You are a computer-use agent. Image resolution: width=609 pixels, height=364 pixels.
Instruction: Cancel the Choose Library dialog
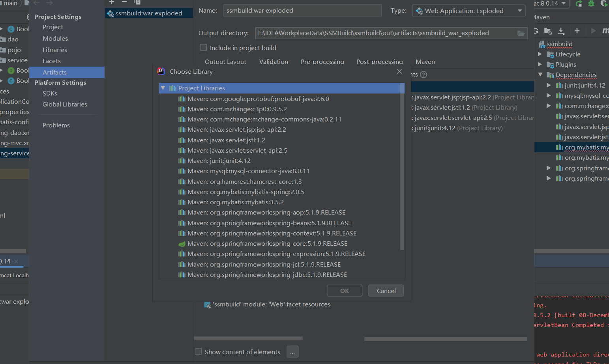click(386, 290)
